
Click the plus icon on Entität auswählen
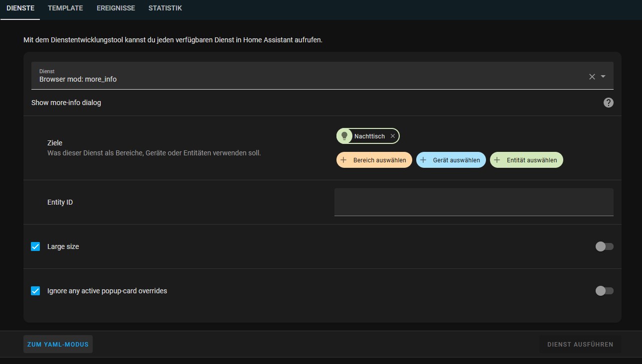click(x=497, y=159)
